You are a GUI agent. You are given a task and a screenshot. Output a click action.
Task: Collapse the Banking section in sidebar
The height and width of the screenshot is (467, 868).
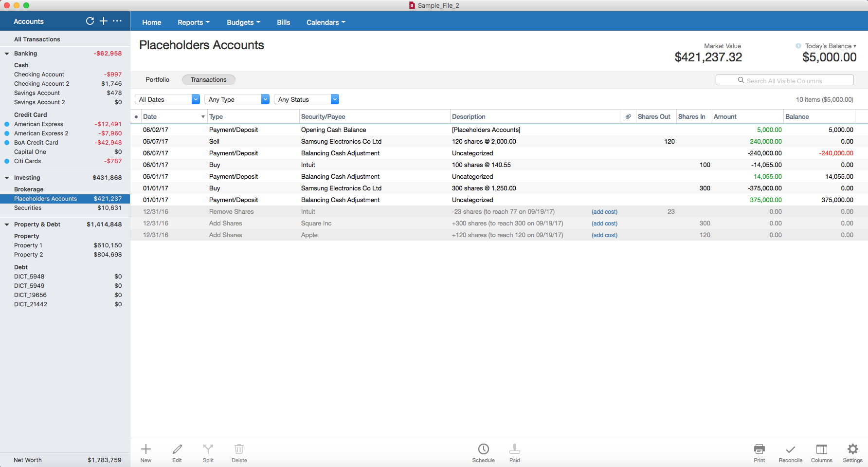click(x=7, y=54)
